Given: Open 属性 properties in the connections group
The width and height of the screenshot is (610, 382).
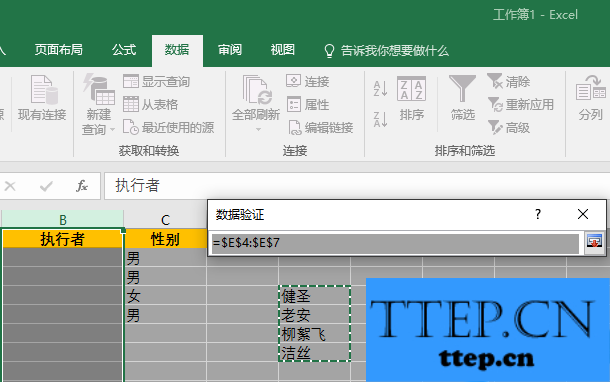Looking at the screenshot, I should (x=308, y=104).
